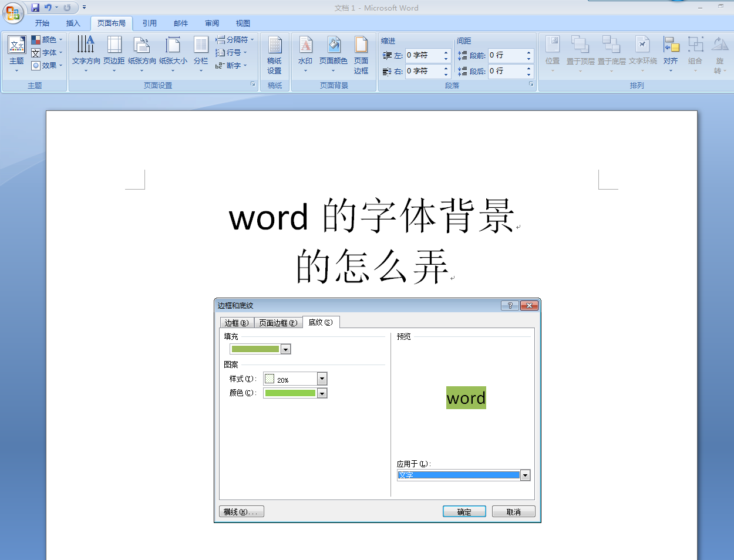The width and height of the screenshot is (734, 560).
Task: Open Hyphenation (断字) menu
Action: (x=231, y=66)
